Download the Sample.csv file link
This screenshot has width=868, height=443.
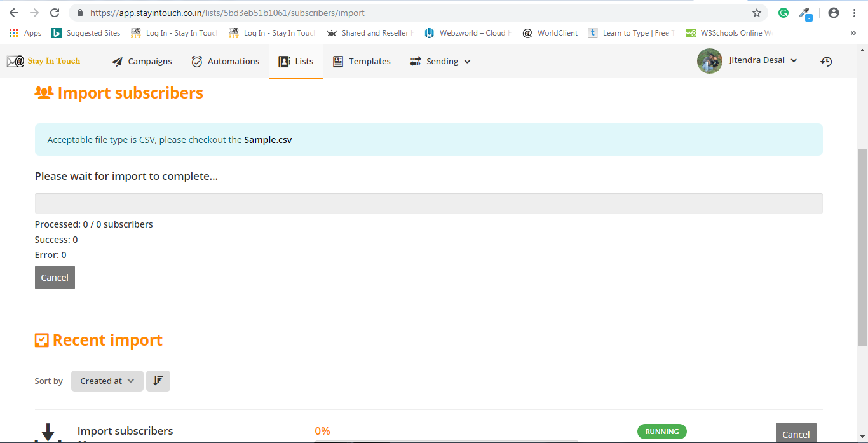coord(268,140)
